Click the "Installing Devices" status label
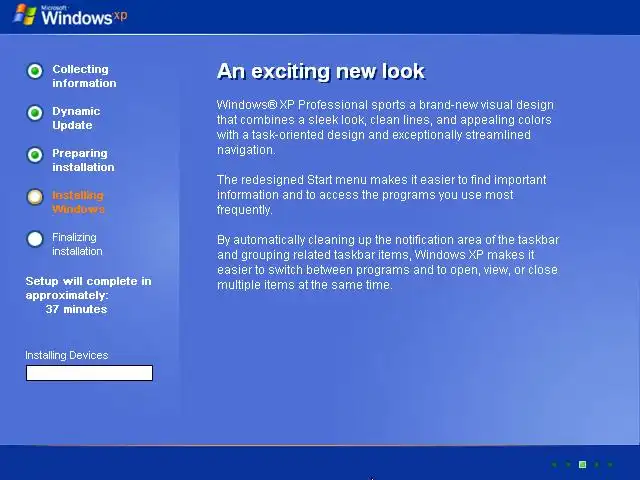This screenshot has width=640, height=480. pyautogui.click(x=67, y=356)
